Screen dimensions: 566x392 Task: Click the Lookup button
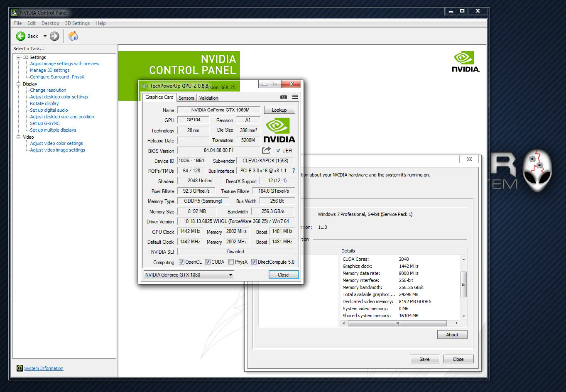pos(279,110)
